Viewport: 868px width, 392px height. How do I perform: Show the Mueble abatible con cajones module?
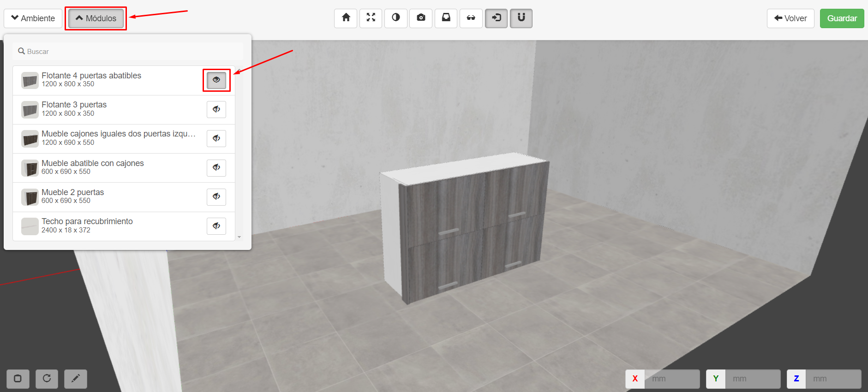(x=216, y=167)
